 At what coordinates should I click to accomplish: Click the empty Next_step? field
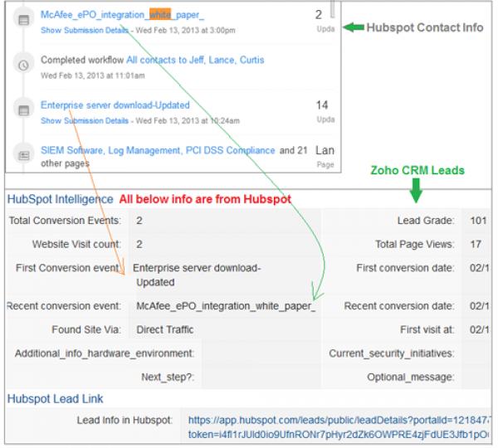pos(257,377)
